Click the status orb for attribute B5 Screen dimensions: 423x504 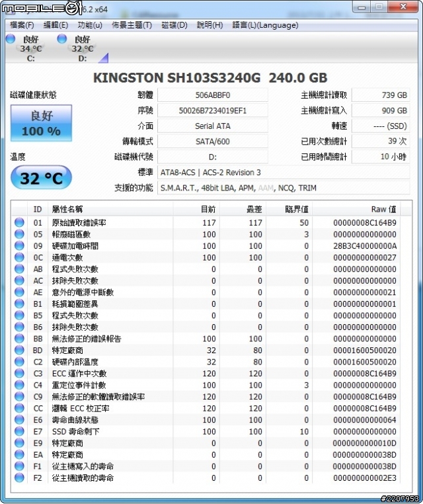[x=19, y=315]
